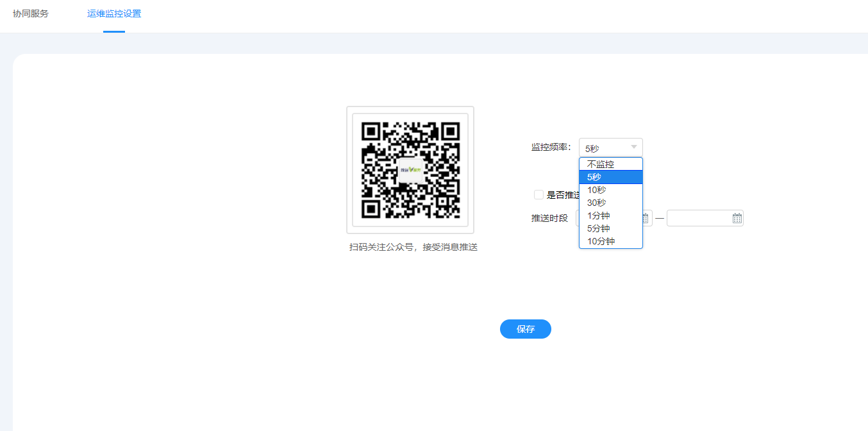The height and width of the screenshot is (431, 868).
Task: Click the 推送时段 label
Action: pyautogui.click(x=549, y=219)
